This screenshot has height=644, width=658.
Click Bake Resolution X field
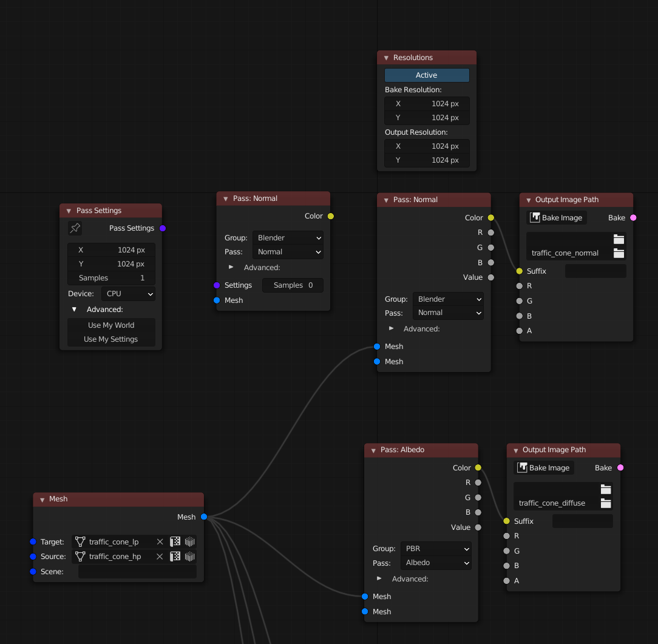point(427,104)
